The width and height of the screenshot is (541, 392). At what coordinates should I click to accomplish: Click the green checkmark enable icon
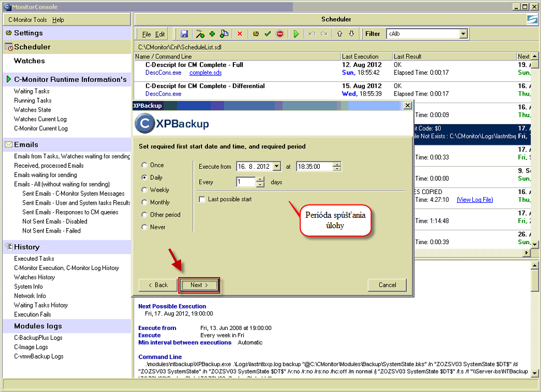click(267, 34)
